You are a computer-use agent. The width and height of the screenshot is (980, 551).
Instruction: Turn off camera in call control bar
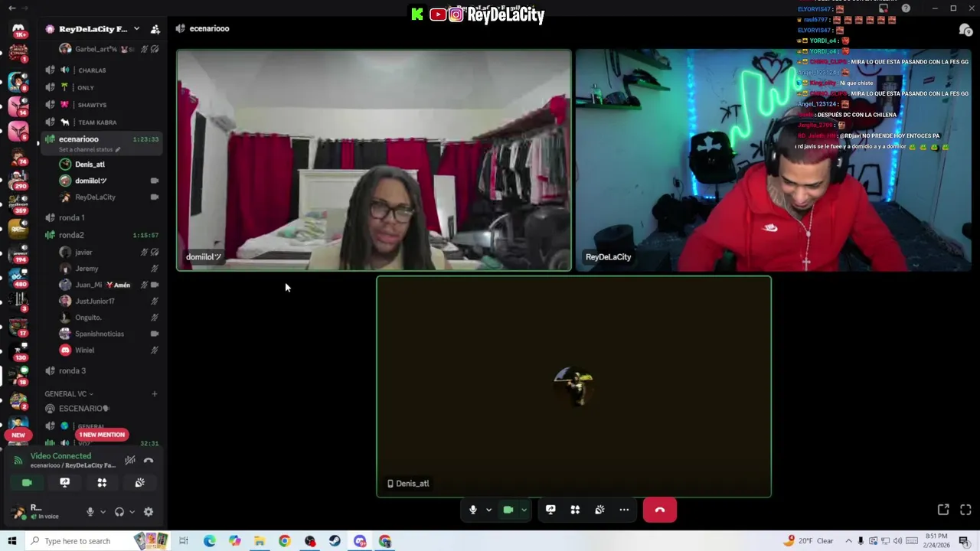[508, 510]
